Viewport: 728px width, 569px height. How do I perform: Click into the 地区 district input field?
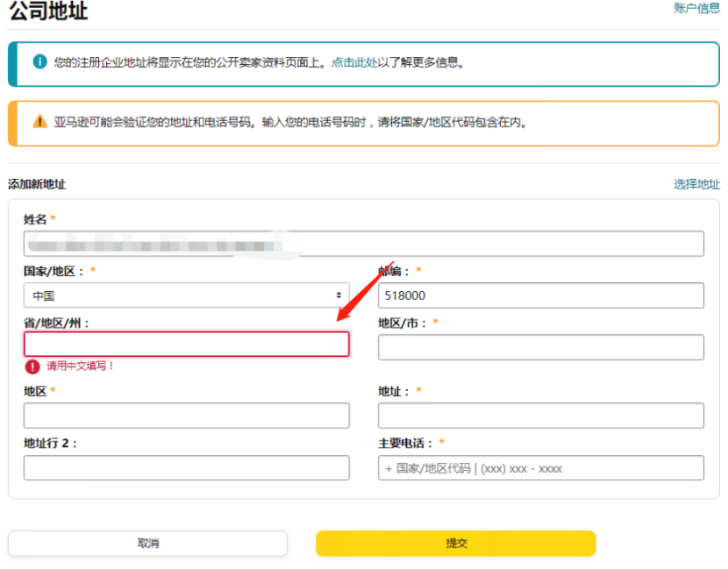tap(186, 416)
